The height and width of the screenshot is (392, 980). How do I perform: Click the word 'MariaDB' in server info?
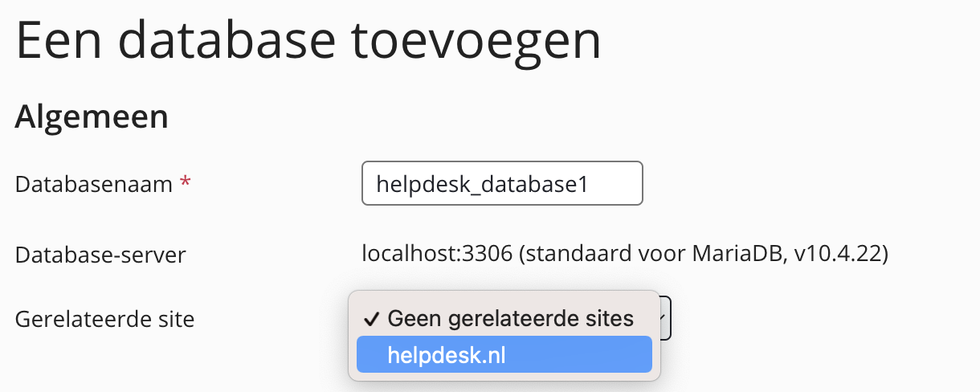point(743,255)
